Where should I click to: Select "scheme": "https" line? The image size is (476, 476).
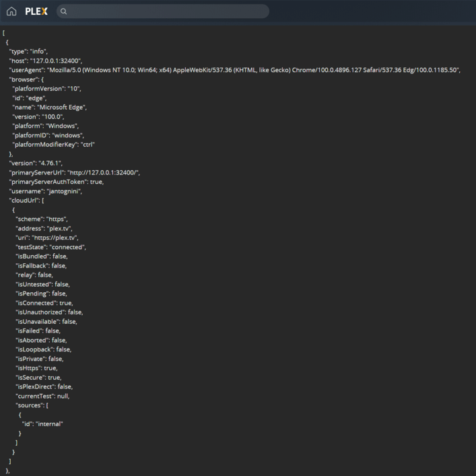[42, 219]
